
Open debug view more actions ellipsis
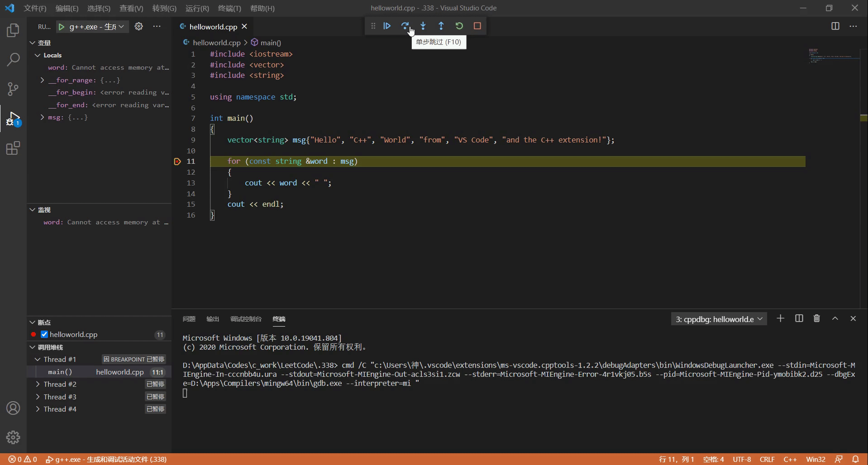157,26
